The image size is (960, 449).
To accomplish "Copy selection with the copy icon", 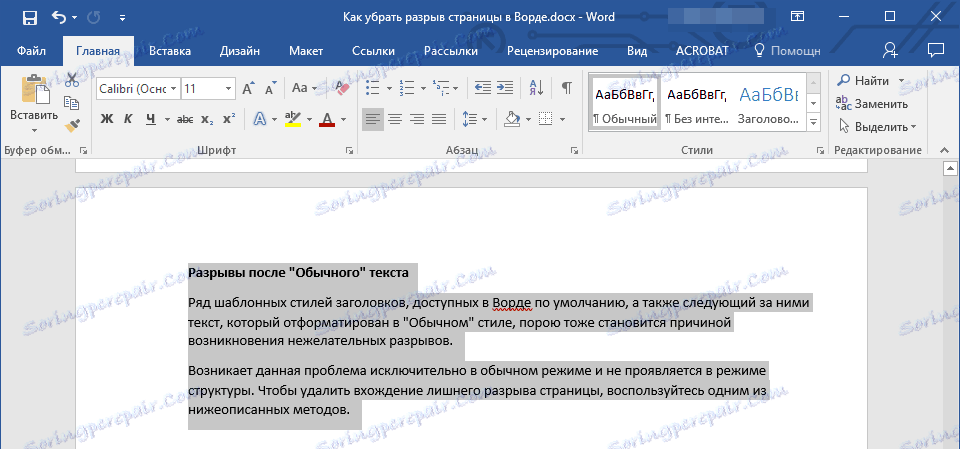I will click(x=72, y=102).
